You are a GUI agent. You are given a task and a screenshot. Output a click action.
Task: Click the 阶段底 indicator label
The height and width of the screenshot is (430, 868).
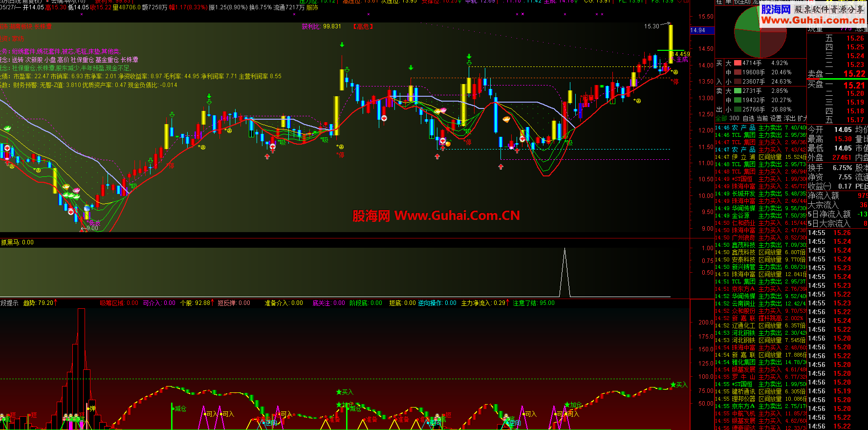coord(359,303)
